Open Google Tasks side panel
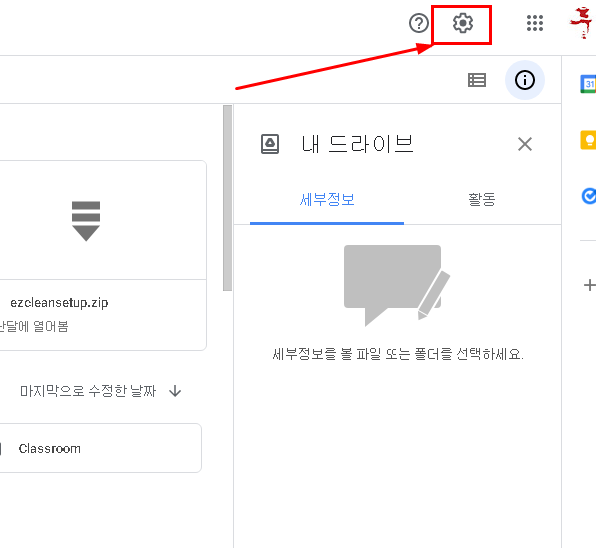This screenshot has width=596, height=548. pos(588,196)
